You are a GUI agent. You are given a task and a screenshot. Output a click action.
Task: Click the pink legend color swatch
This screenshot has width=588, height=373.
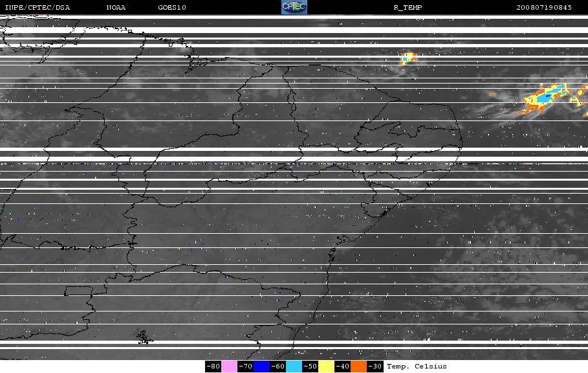[229, 367]
